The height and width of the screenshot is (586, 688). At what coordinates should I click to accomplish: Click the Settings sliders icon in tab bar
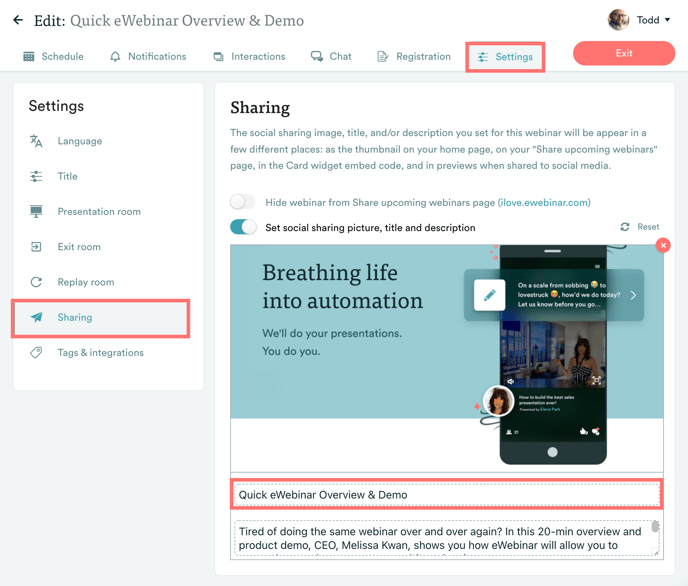[483, 57]
